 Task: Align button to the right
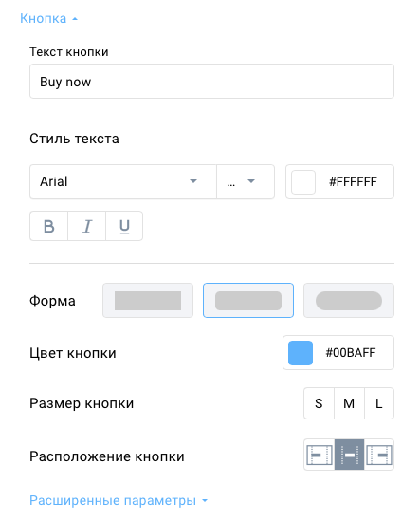pos(379,455)
